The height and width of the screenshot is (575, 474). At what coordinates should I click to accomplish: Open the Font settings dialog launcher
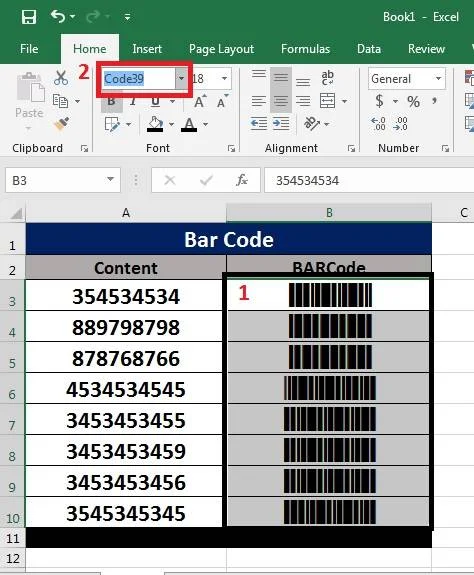click(x=231, y=148)
